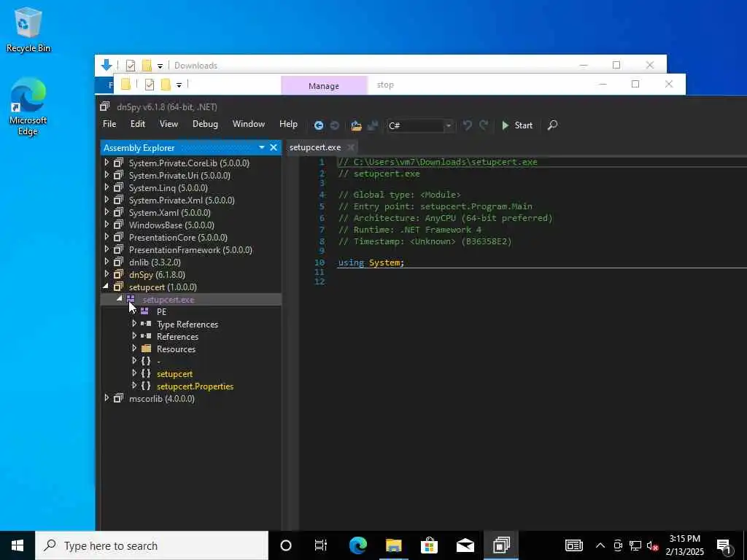This screenshot has width=747, height=560.
Task: Open Task View on the taskbar
Action: click(x=321, y=545)
